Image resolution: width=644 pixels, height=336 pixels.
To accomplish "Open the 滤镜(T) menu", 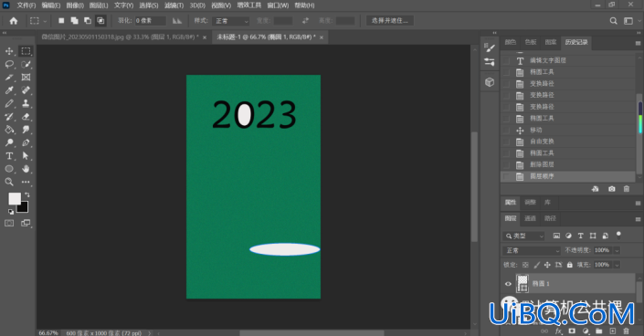I will pyautogui.click(x=174, y=5).
